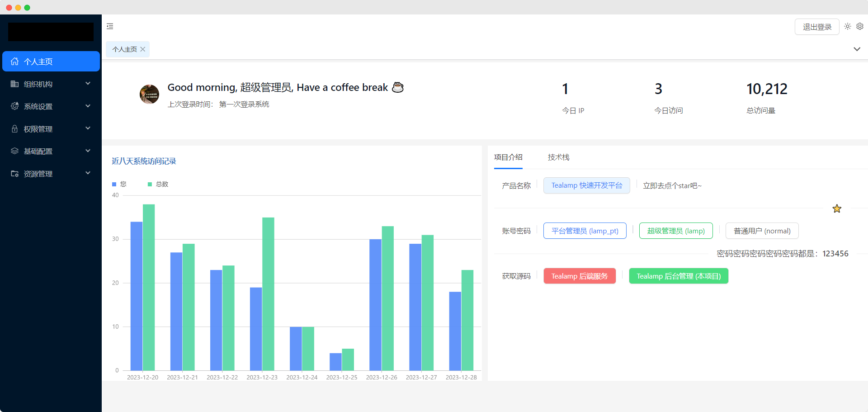Open the tabs dropdown arrow at right
Screen dimensions: 868x412
pyautogui.click(x=857, y=49)
